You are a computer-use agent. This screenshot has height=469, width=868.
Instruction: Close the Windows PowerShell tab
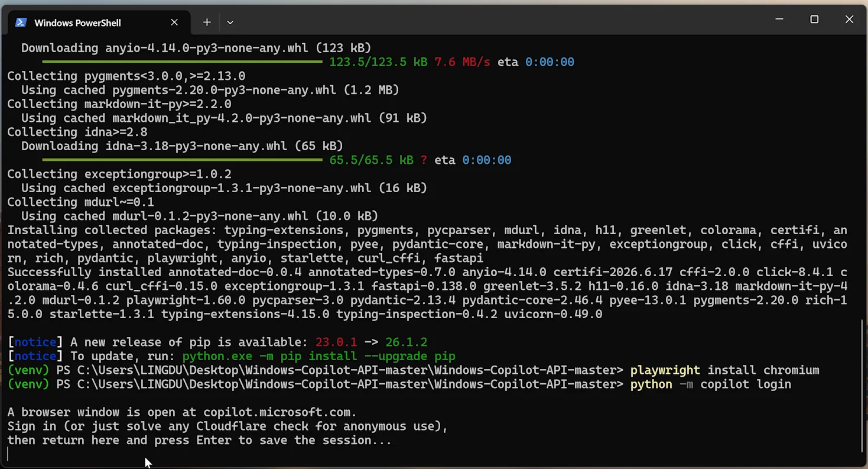point(174,22)
